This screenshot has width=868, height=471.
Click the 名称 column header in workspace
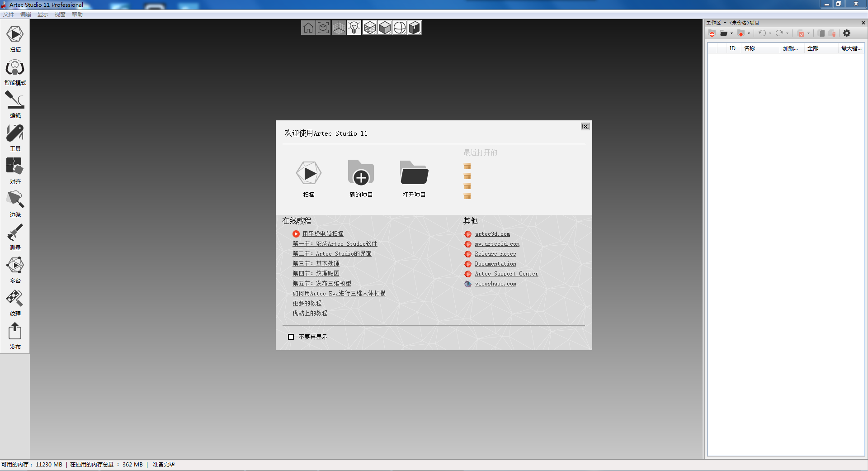coord(750,48)
